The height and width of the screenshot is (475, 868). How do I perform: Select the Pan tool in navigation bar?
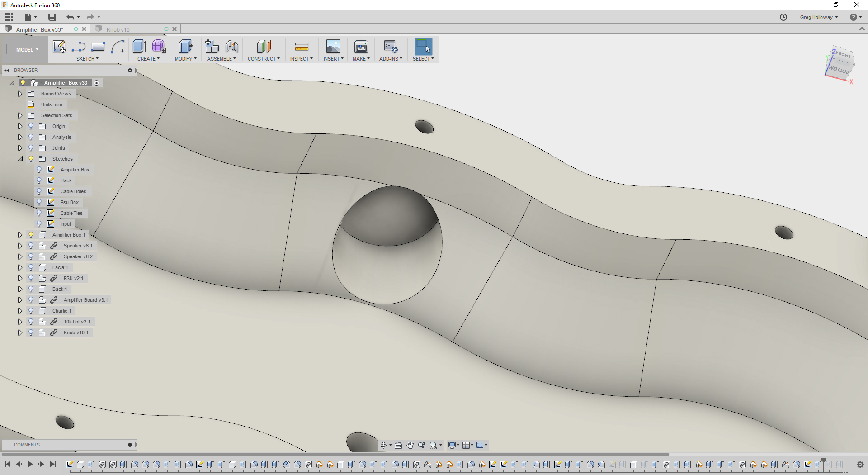tap(410, 445)
